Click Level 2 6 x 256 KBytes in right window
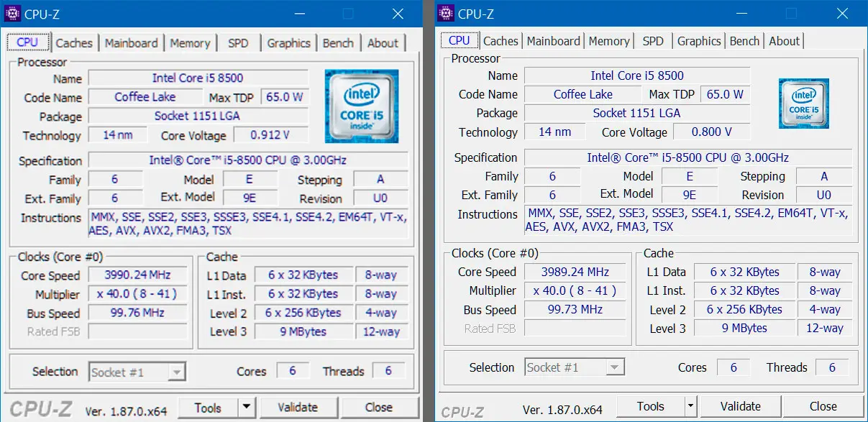 pos(744,310)
